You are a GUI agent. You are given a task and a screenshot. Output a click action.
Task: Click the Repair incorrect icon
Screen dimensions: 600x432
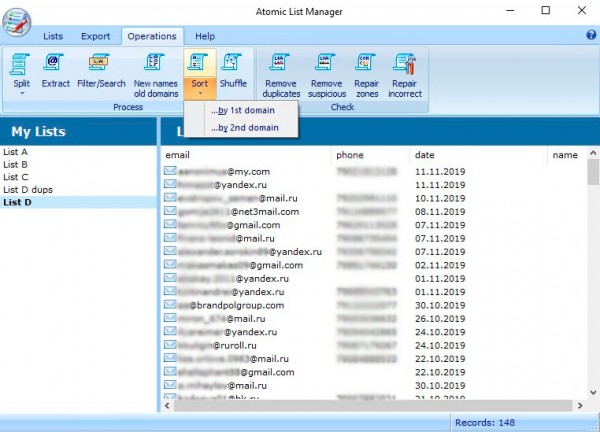[x=404, y=64]
